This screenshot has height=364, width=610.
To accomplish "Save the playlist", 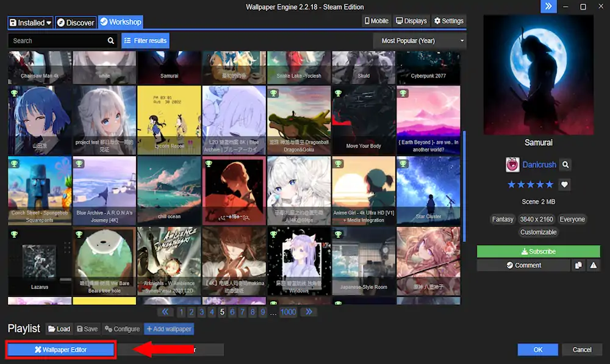I will coord(87,329).
